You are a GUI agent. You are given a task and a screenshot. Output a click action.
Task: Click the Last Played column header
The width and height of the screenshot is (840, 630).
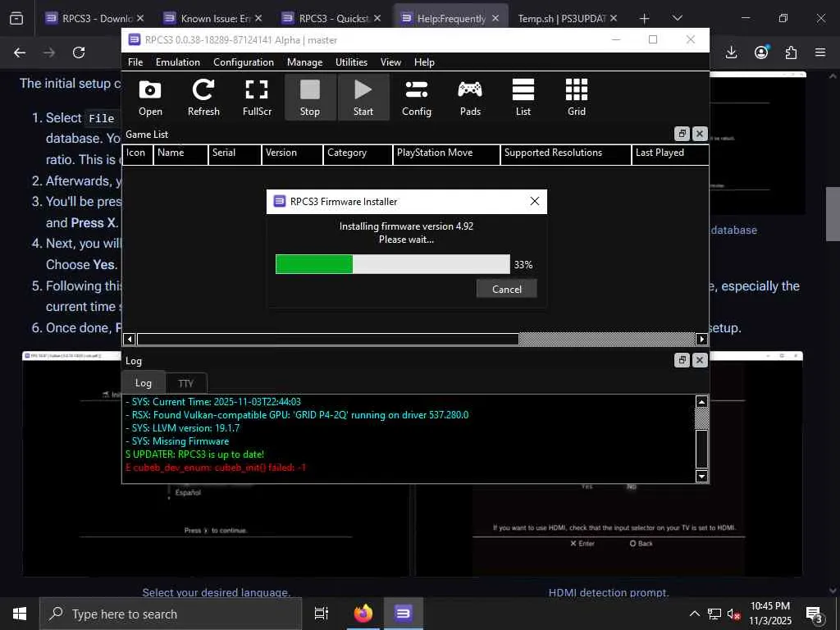[x=670, y=153]
